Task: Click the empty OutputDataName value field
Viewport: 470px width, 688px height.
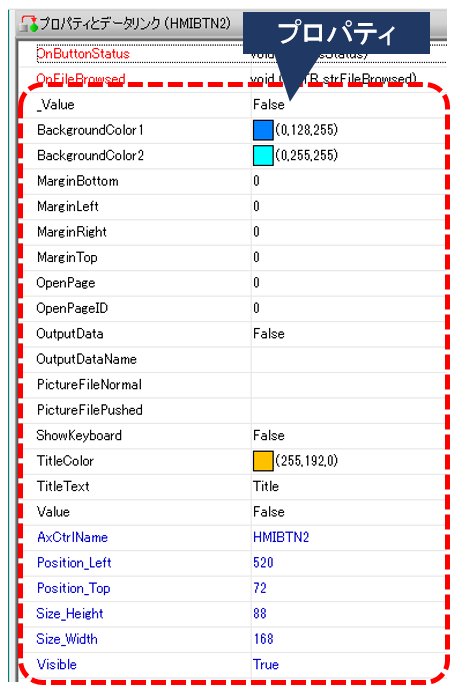Action: 349,359
